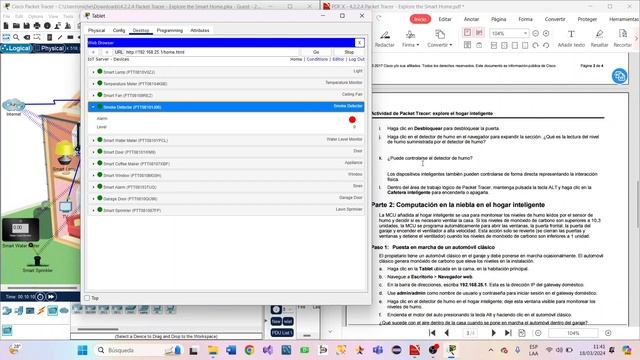Click the lightning connections category icon

pyautogui.click(x=41, y=311)
